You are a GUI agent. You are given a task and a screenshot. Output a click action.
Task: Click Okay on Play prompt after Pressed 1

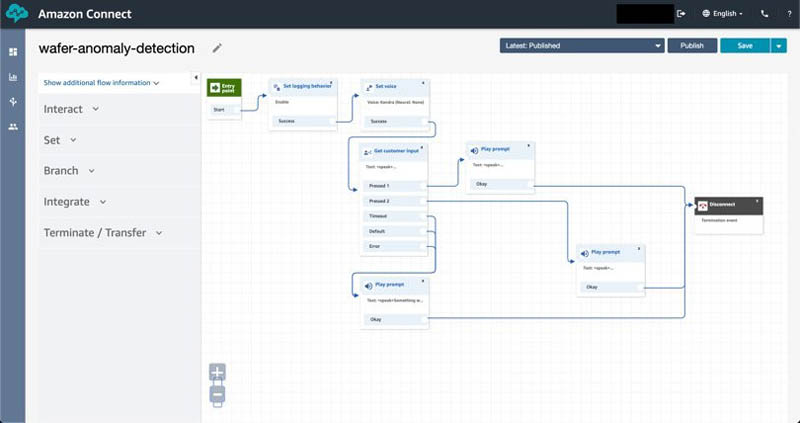pos(502,184)
